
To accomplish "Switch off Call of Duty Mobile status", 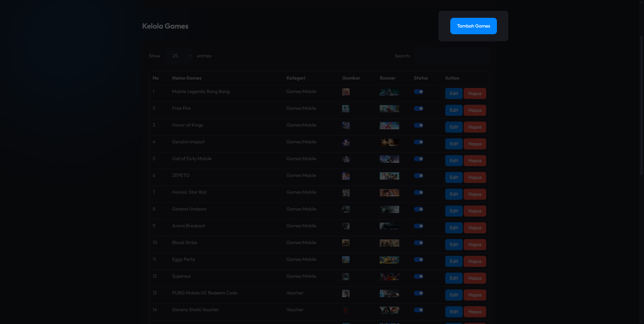I will point(419,159).
